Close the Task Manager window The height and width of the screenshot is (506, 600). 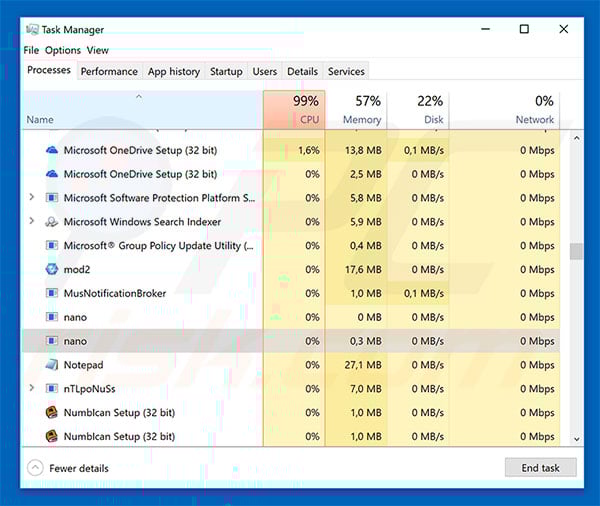[564, 29]
